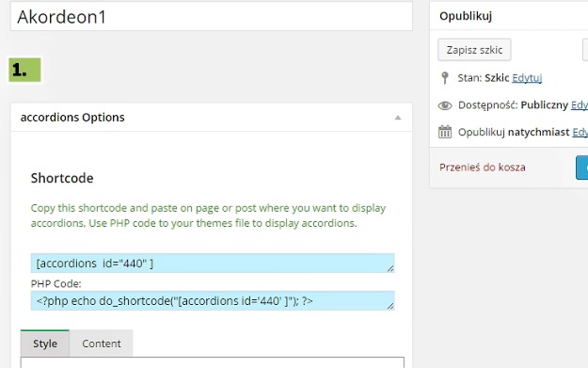The height and width of the screenshot is (368, 588).
Task: Click the PHP Code do_shortcode field
Action: (x=213, y=301)
